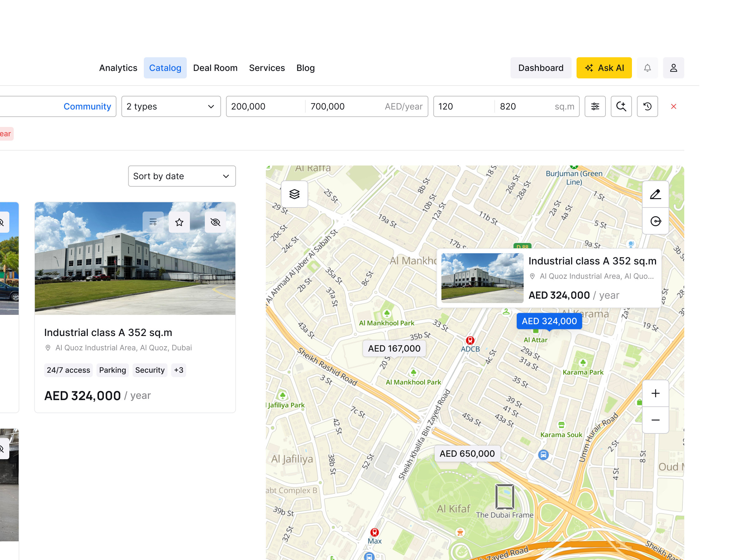Image resolution: width=749 pixels, height=560 pixels.
Task: Open the Sort by date dropdown
Action: (182, 176)
